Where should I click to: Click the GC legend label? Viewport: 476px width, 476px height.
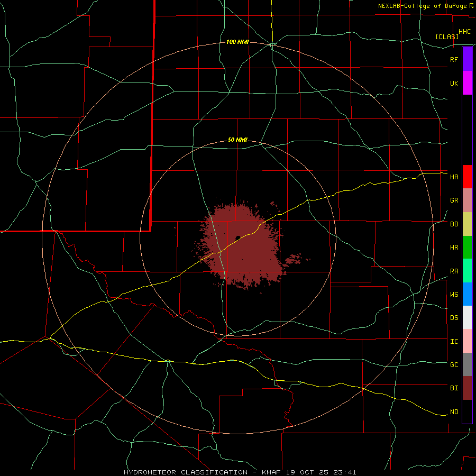coord(454,365)
